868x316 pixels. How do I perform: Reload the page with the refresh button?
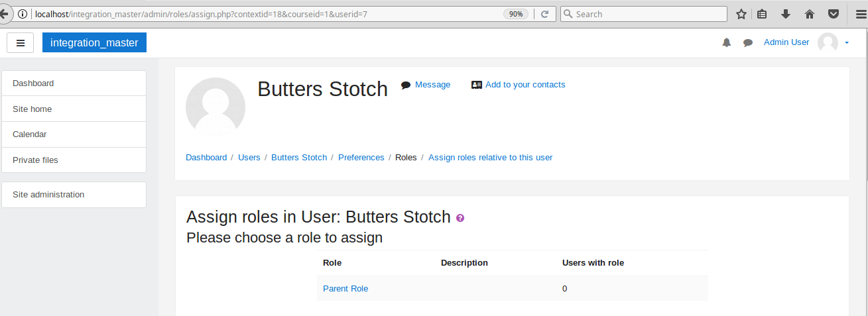pyautogui.click(x=544, y=14)
